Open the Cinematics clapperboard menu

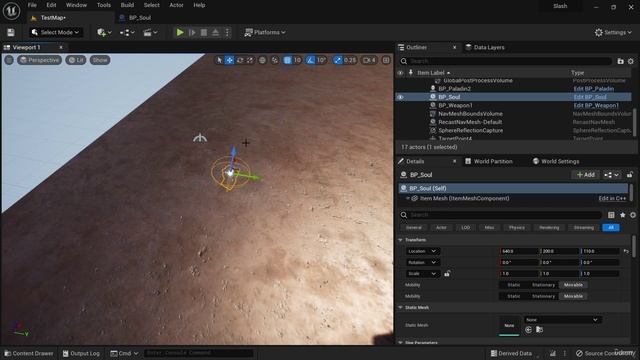[150, 32]
